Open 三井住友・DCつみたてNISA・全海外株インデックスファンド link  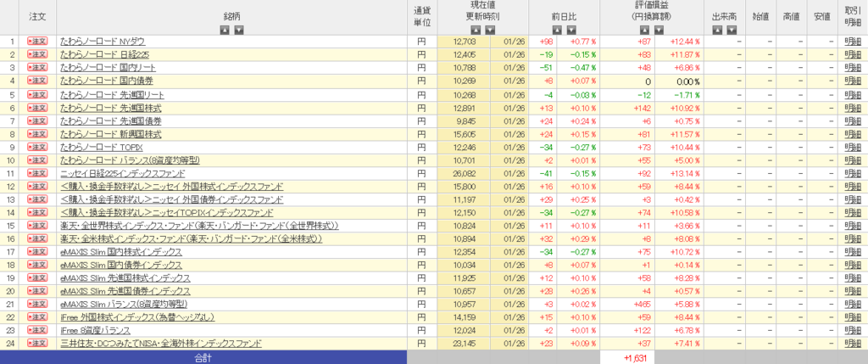[x=161, y=344]
